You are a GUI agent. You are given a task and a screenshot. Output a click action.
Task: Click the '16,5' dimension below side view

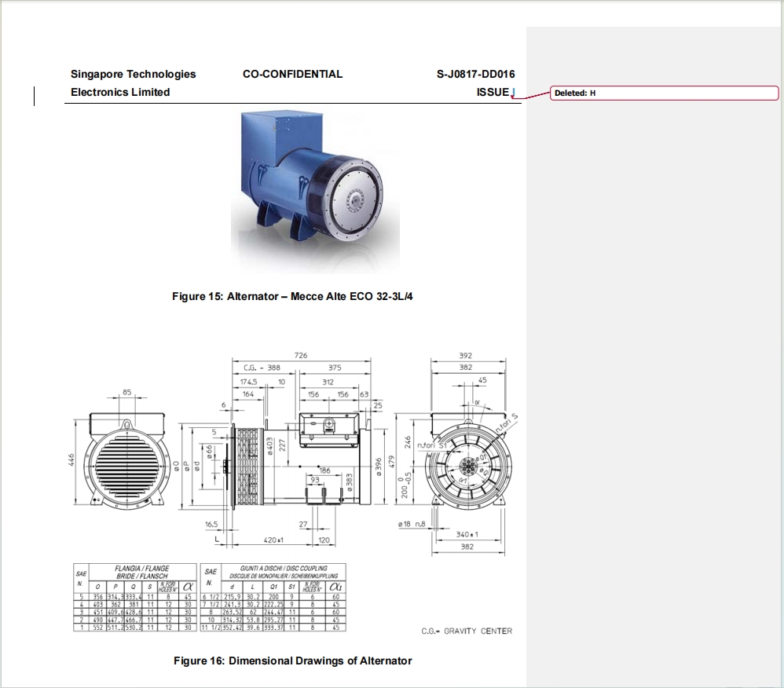211,524
